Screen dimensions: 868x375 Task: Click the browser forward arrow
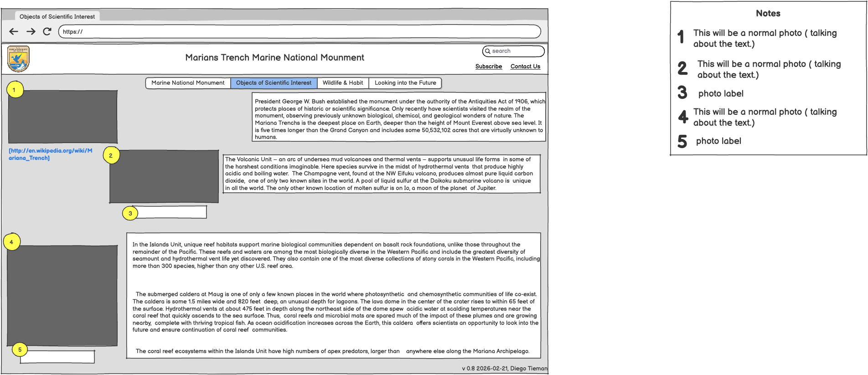pyautogui.click(x=31, y=31)
